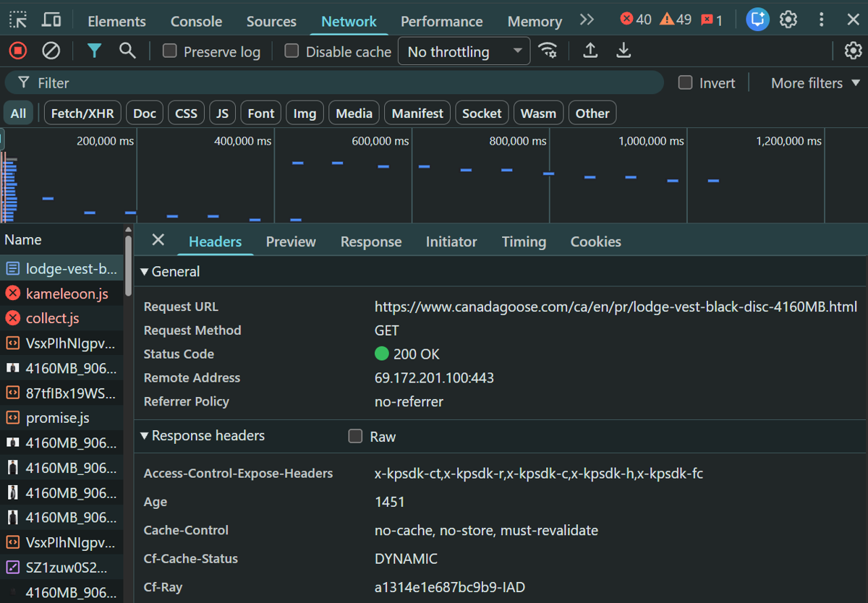The height and width of the screenshot is (603, 868).
Task: Filter by Fetch/XHR requests
Action: [x=82, y=114]
